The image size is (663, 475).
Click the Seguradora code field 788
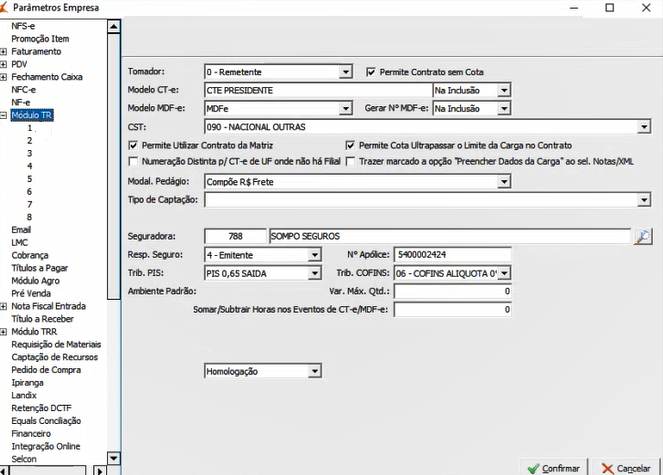[x=236, y=236]
